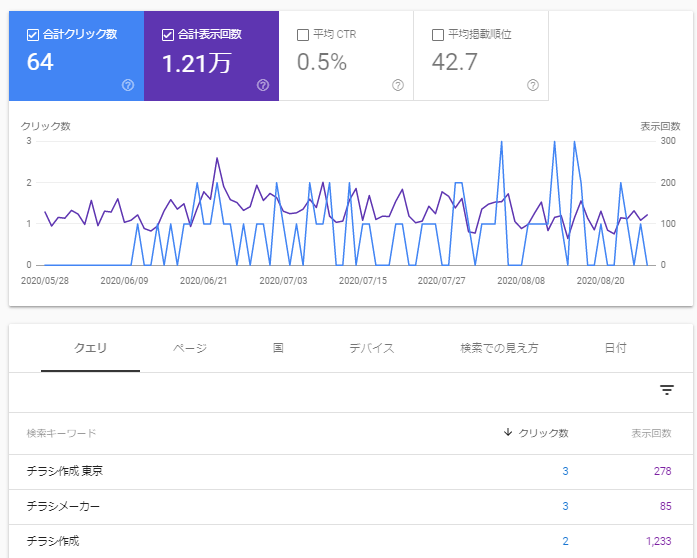Select the bottom チラシ作成 query row

pos(351,541)
